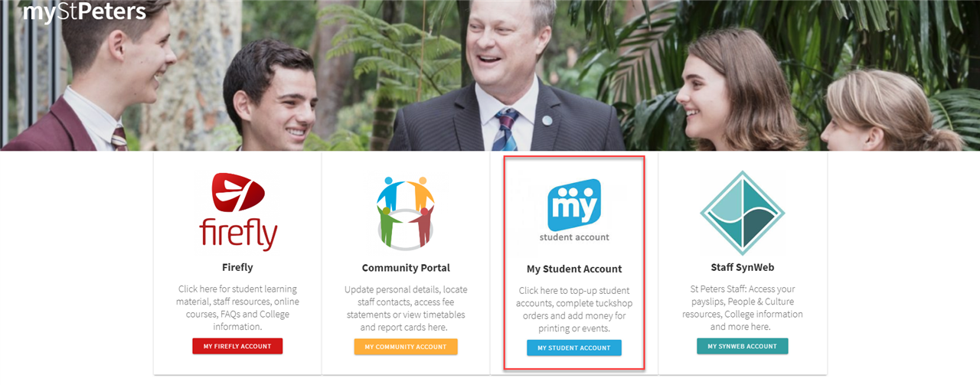This screenshot has height=385, width=980.
Task: Open My Firefly Account button
Action: (237, 346)
